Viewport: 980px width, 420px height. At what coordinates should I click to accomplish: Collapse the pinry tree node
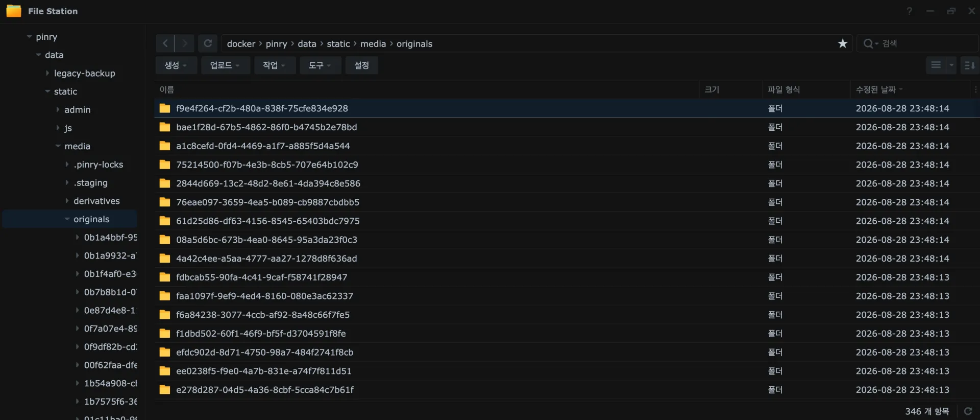(29, 37)
